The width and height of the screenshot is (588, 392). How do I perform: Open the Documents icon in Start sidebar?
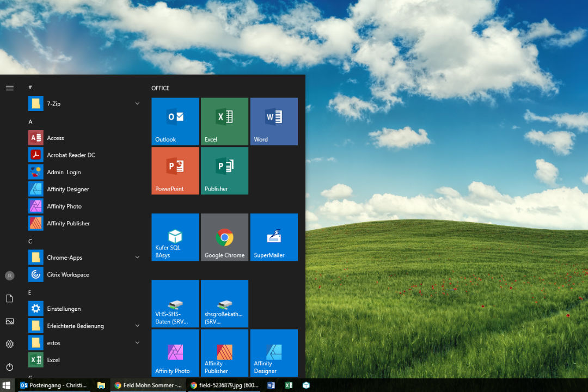[10, 298]
